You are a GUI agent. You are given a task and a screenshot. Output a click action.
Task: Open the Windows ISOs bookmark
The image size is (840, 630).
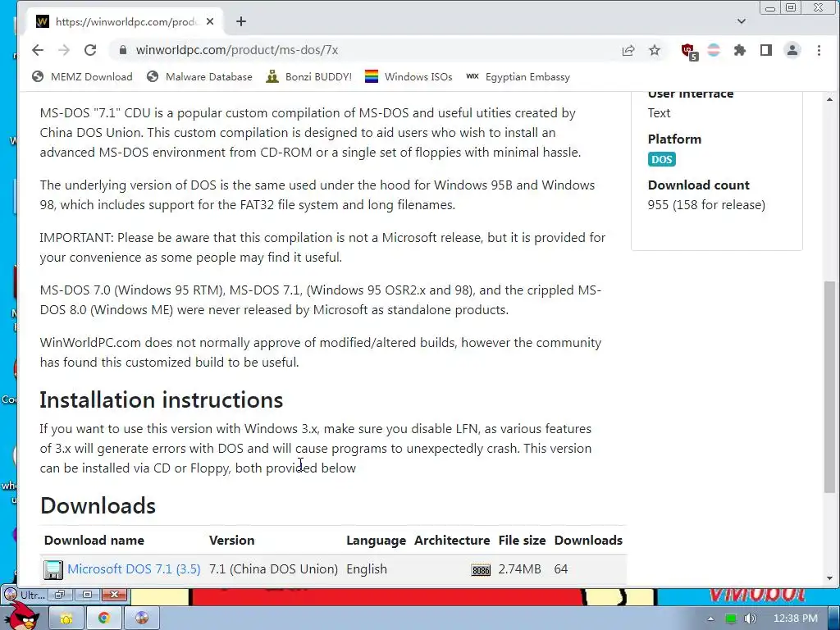point(409,76)
